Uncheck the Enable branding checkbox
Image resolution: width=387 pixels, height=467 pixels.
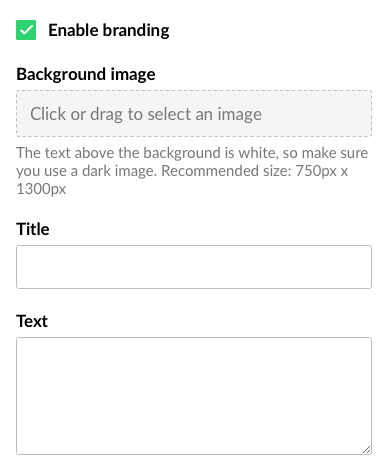(x=26, y=30)
